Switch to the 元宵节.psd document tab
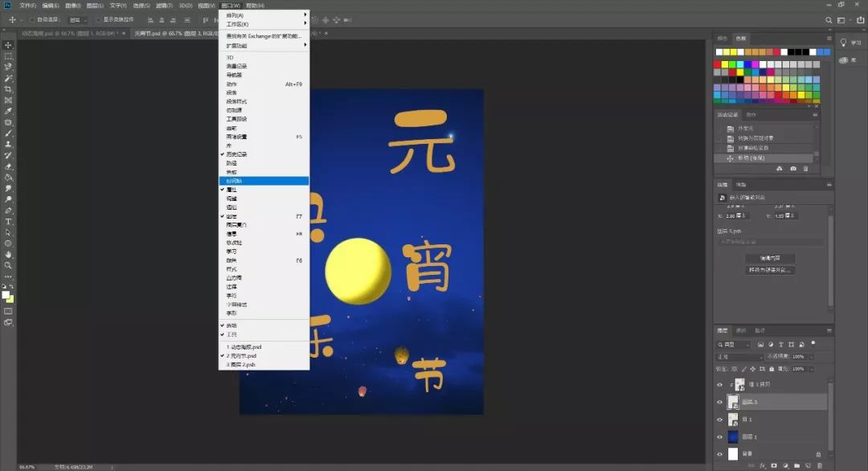 (x=167, y=33)
